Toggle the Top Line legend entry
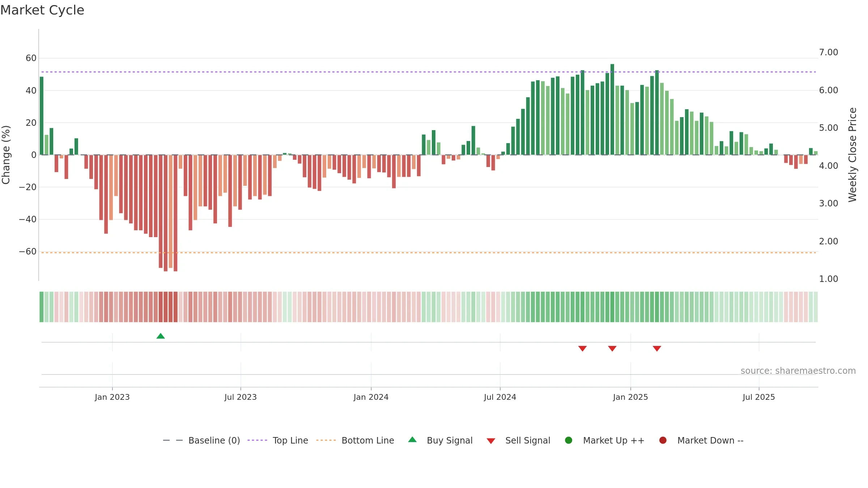The height and width of the screenshot is (488, 868). click(x=278, y=440)
